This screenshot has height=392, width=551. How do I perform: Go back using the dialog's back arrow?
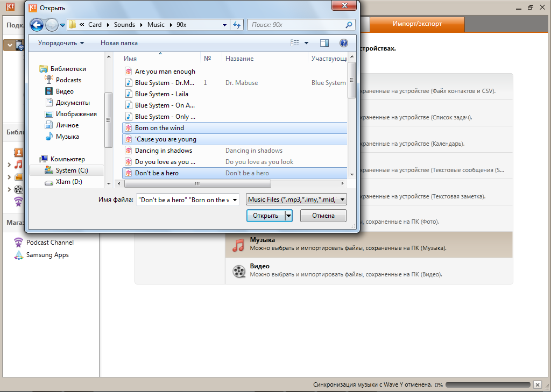point(37,25)
